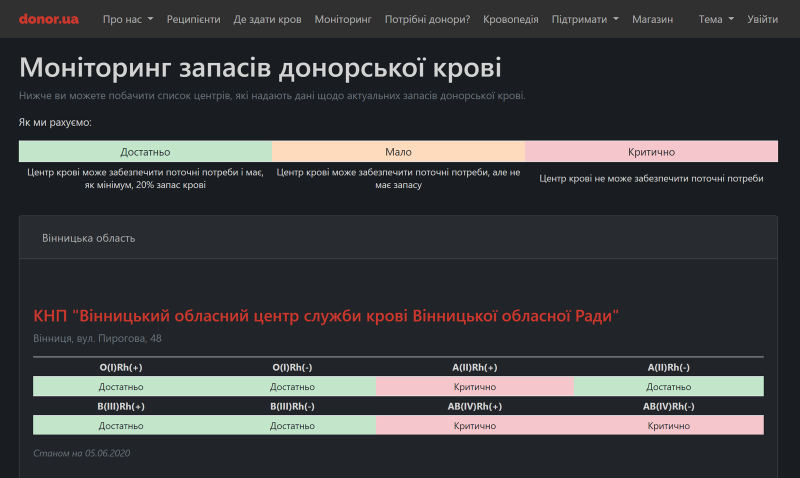The image size is (800, 478).
Task: Click Увійти to log in
Action: 762,19
